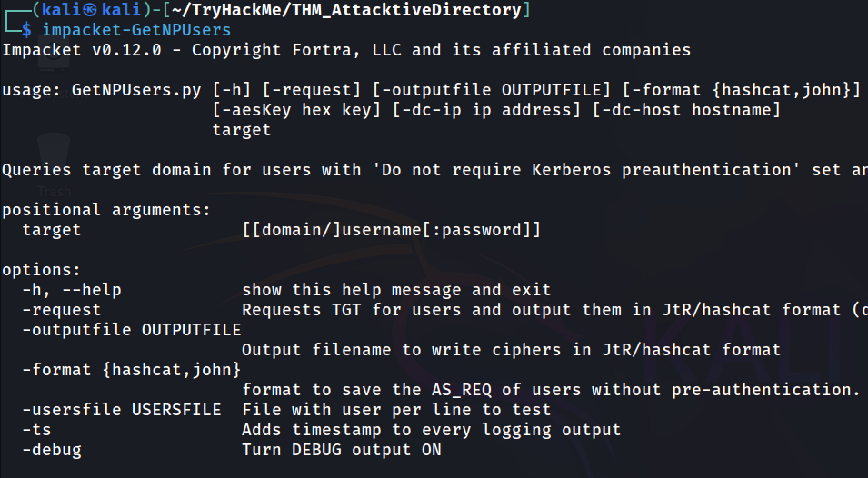Click the -debug option entry

coord(52,450)
